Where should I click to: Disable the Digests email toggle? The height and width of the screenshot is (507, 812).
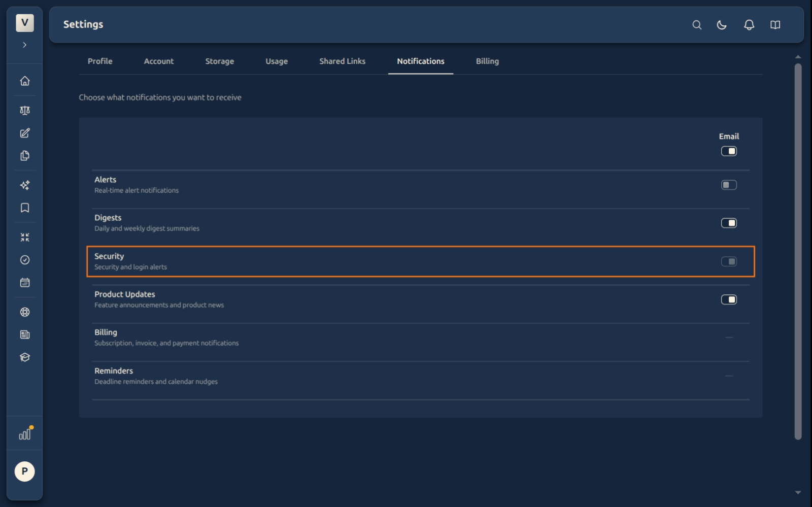click(x=729, y=223)
